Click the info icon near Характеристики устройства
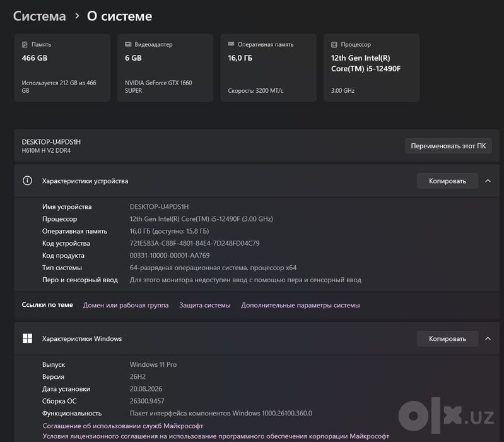 tap(27, 181)
